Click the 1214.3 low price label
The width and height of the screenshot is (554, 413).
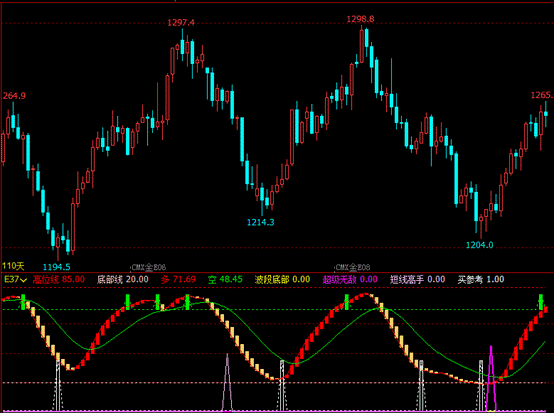click(260, 222)
